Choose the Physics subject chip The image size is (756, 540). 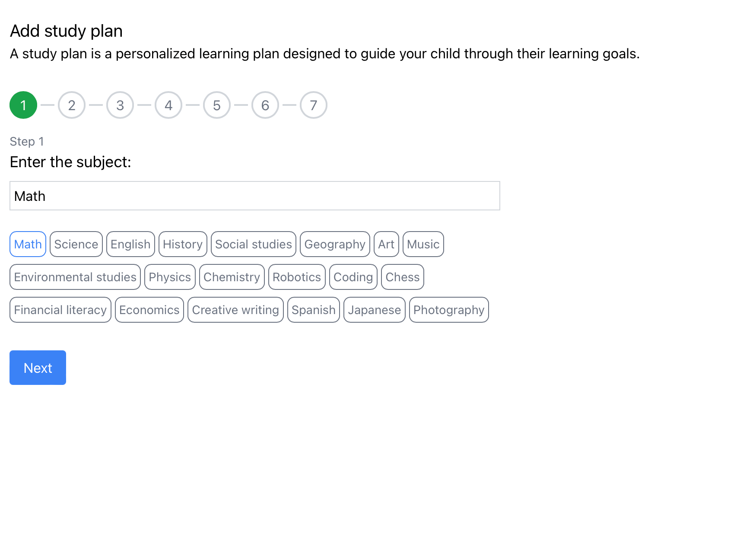pyautogui.click(x=170, y=277)
